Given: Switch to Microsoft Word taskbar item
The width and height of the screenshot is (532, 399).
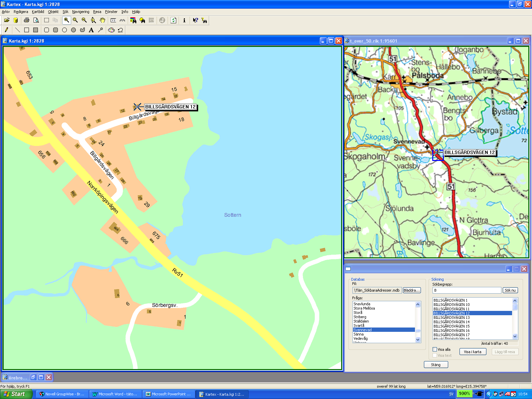Looking at the screenshot, I should [x=115, y=394].
